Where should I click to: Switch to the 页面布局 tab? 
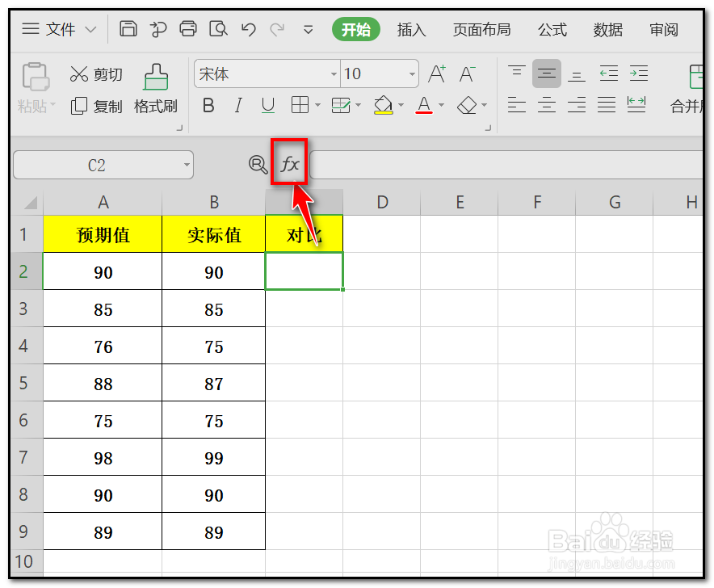point(481,30)
